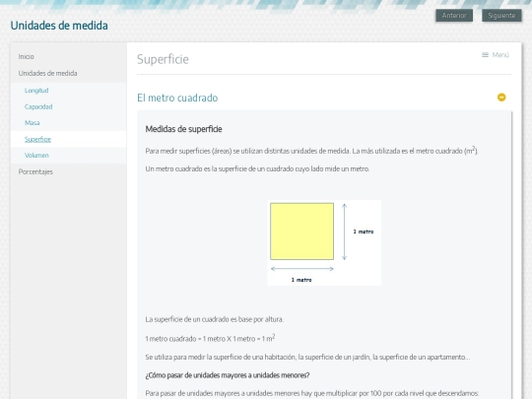
Task: Select the Superficie sidebar link
Action: [x=37, y=139]
